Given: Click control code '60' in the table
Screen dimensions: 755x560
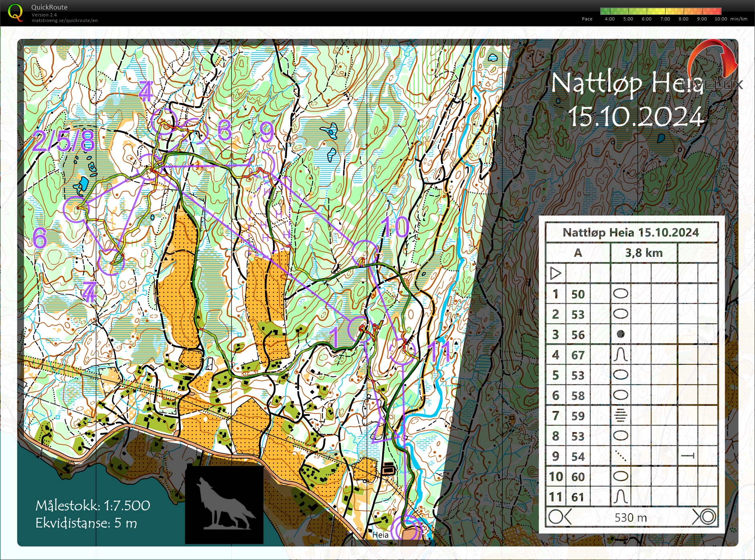Looking at the screenshot, I should 578,477.
